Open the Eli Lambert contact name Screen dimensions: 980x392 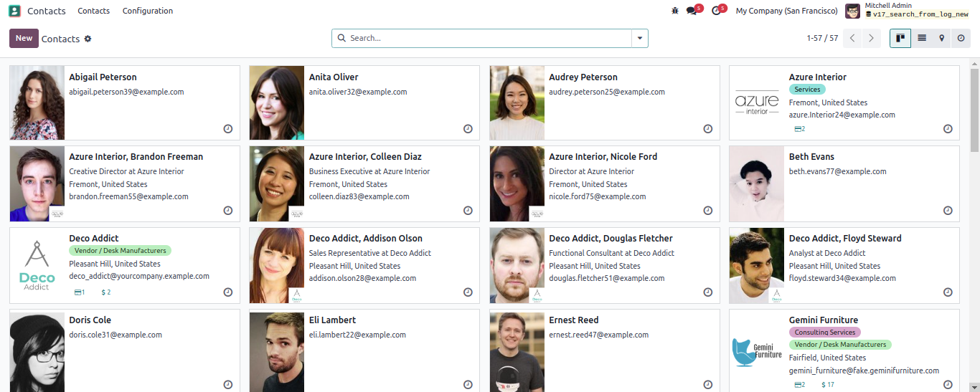point(332,320)
